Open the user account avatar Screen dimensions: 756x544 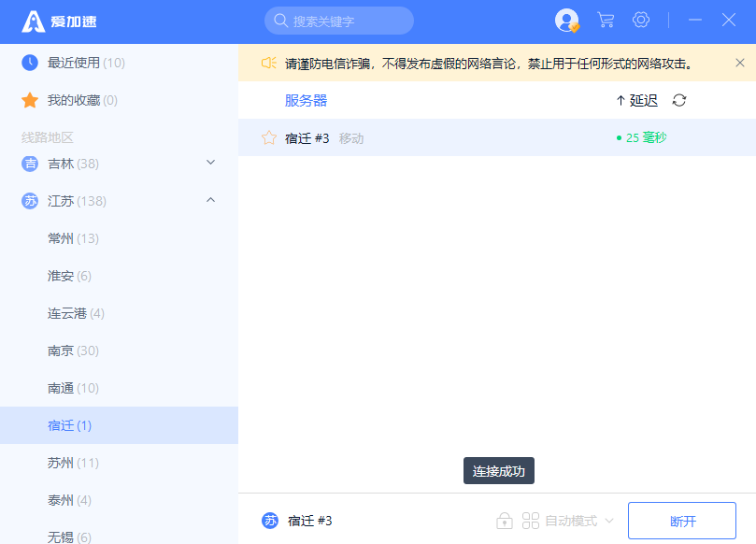tap(566, 21)
